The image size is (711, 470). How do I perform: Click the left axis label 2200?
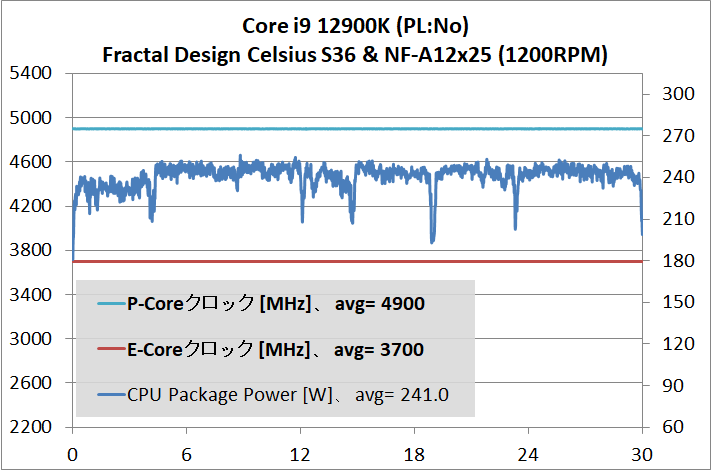[30, 427]
